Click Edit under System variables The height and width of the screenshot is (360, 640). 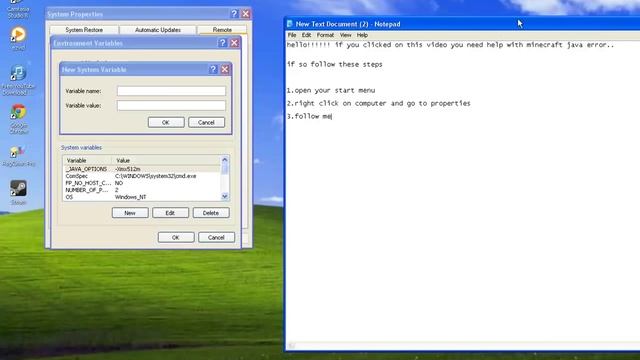coord(170,213)
